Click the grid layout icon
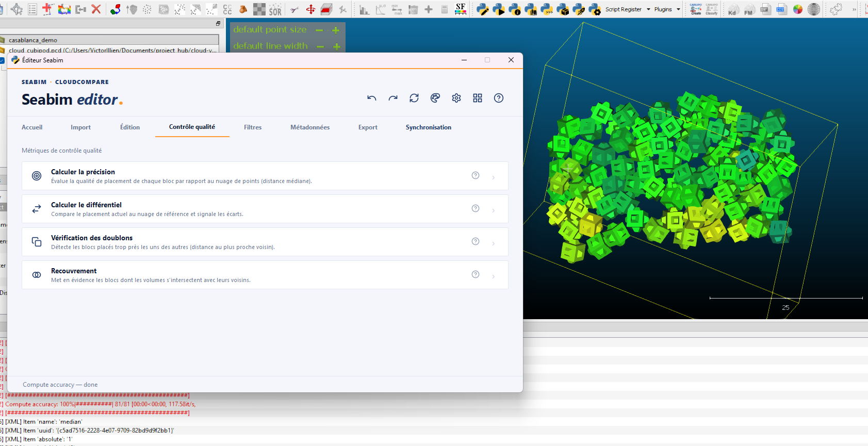Screen dimensions: 868x446 478,98
